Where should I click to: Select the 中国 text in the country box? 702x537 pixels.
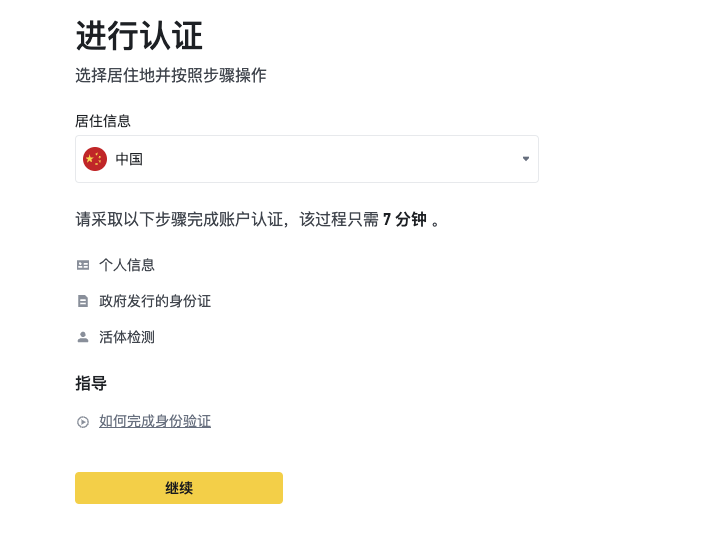[129, 159]
